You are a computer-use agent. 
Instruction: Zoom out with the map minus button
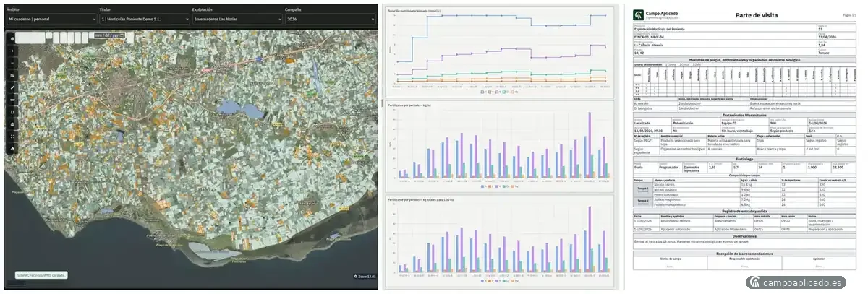pyautogui.click(x=12, y=62)
